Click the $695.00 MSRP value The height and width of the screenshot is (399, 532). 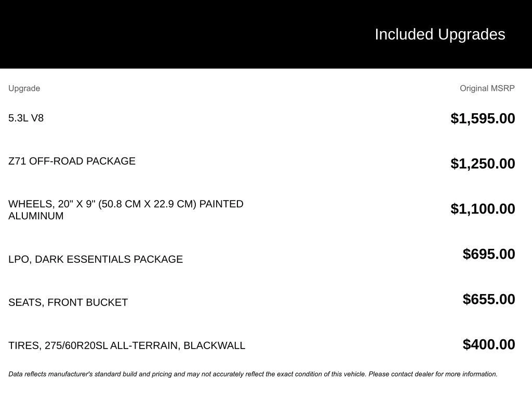point(489,254)
